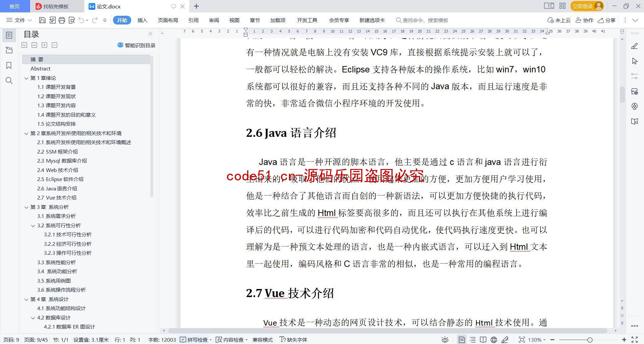Click the promote heading level icon in 目录 panel
Image resolution: width=644 pixels, height=344 pixels.
tap(34, 45)
